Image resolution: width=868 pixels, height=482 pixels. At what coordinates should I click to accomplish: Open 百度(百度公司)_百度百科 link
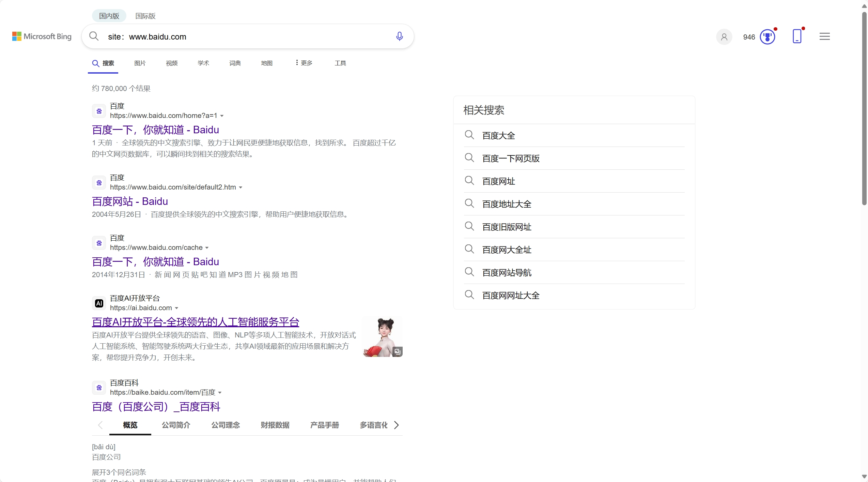pyautogui.click(x=156, y=407)
